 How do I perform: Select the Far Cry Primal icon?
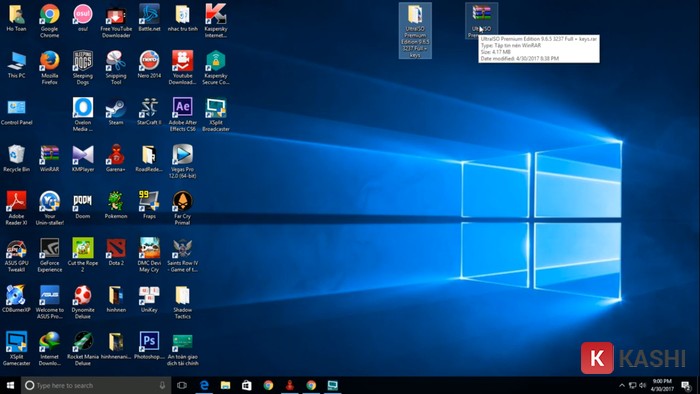[183, 208]
